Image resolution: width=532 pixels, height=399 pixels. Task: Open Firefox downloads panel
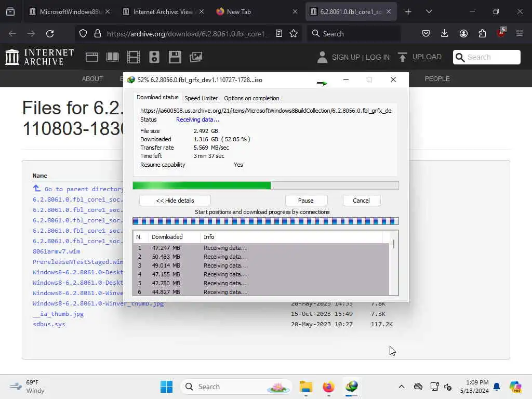pyautogui.click(x=445, y=34)
